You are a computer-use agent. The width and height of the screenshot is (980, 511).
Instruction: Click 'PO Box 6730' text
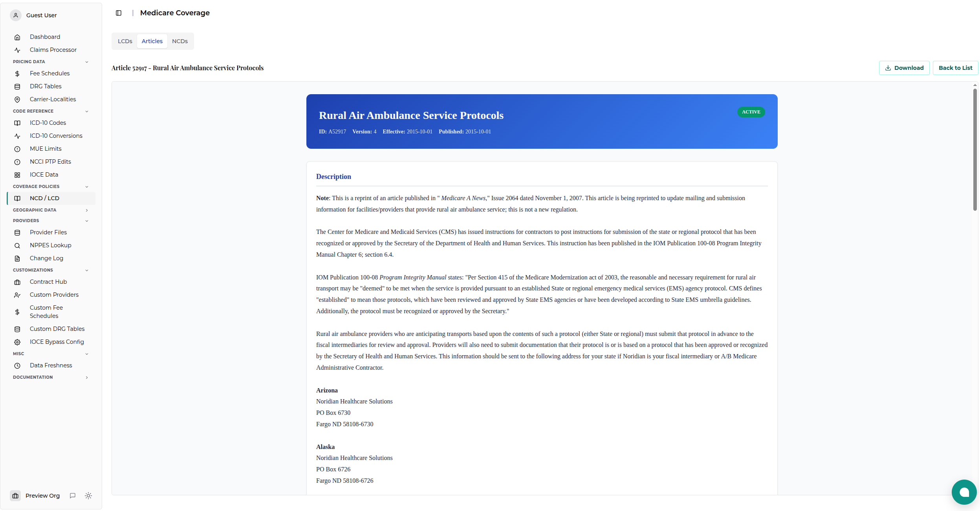(x=333, y=413)
